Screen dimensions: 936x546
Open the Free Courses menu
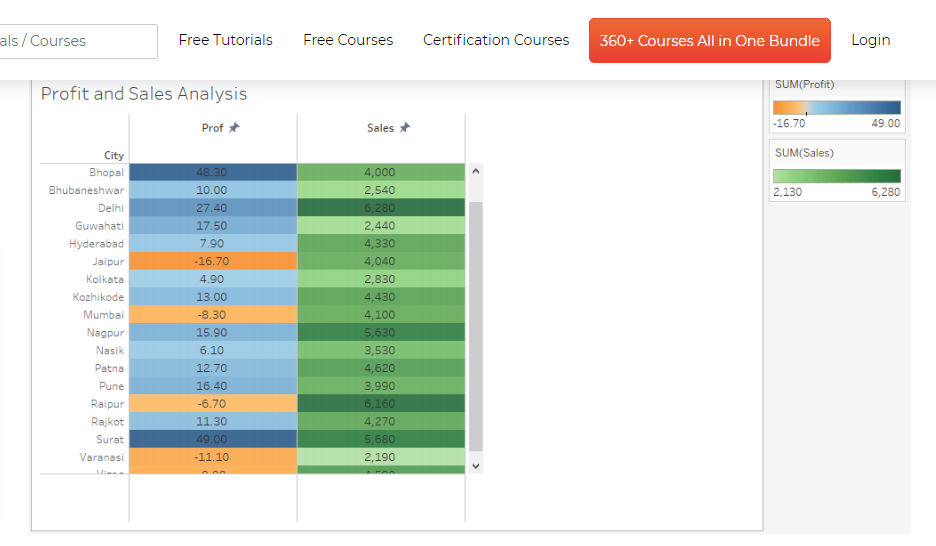pos(348,40)
